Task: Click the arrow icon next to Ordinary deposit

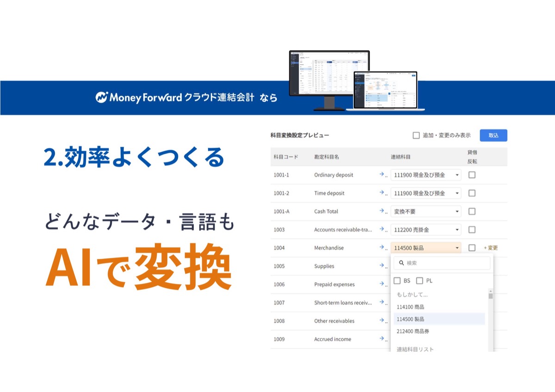Action: 382,175
